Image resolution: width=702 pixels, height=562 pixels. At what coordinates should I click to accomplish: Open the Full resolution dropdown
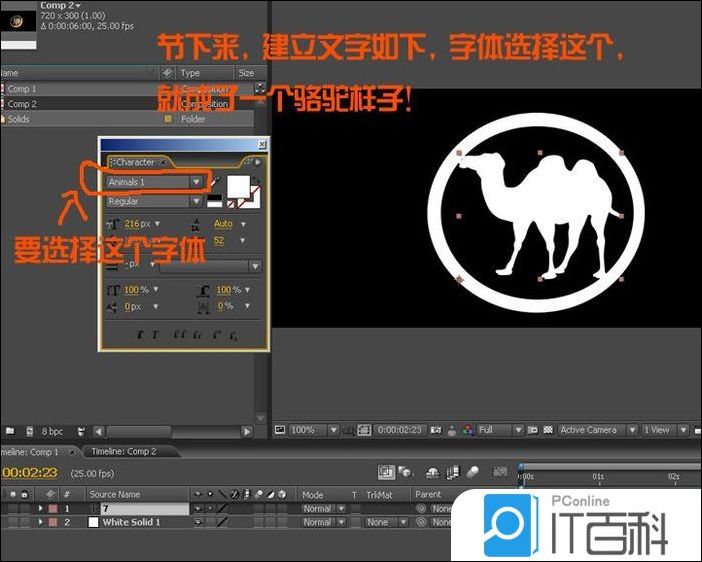pos(500,430)
